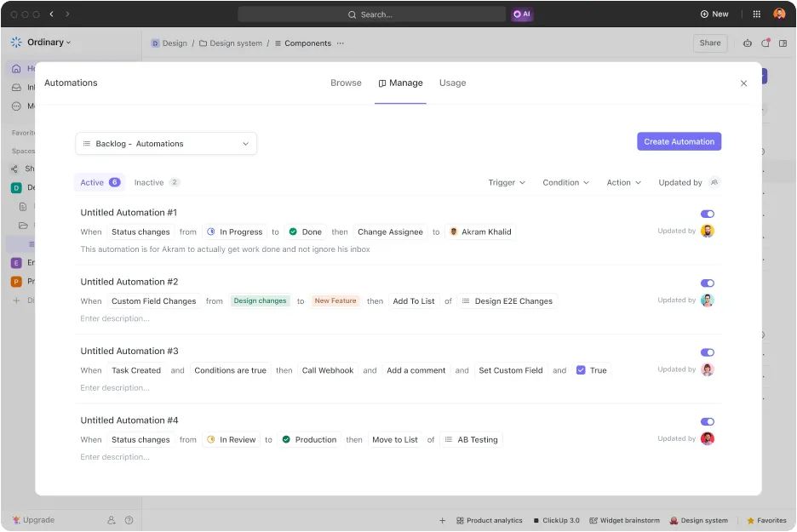Click the Share button
This screenshot has height=532, width=797.
(x=709, y=43)
